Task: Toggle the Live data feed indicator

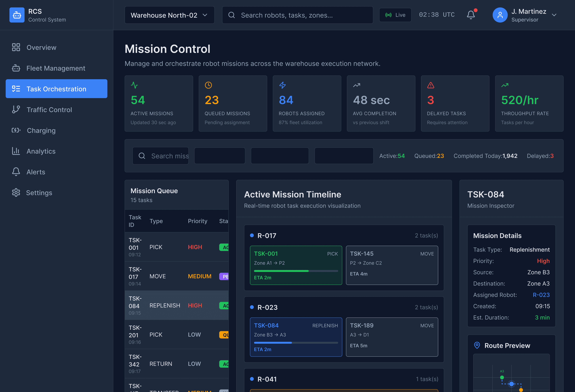Action: tap(395, 15)
